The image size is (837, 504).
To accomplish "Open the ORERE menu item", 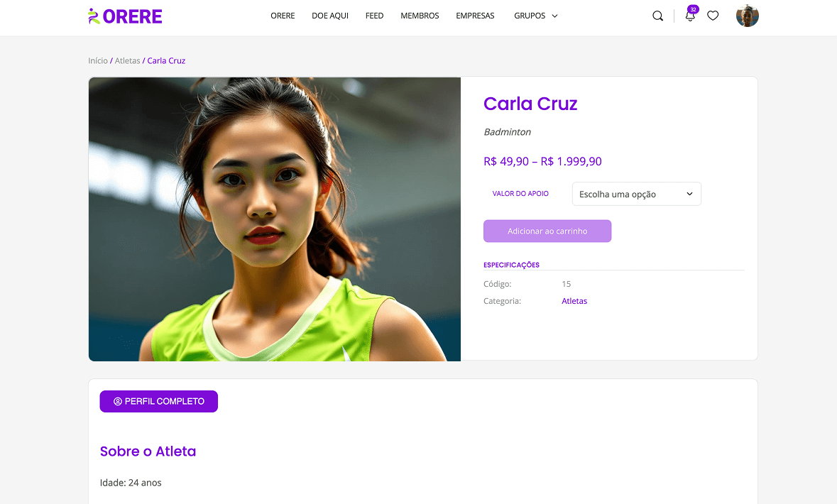I will (x=283, y=16).
